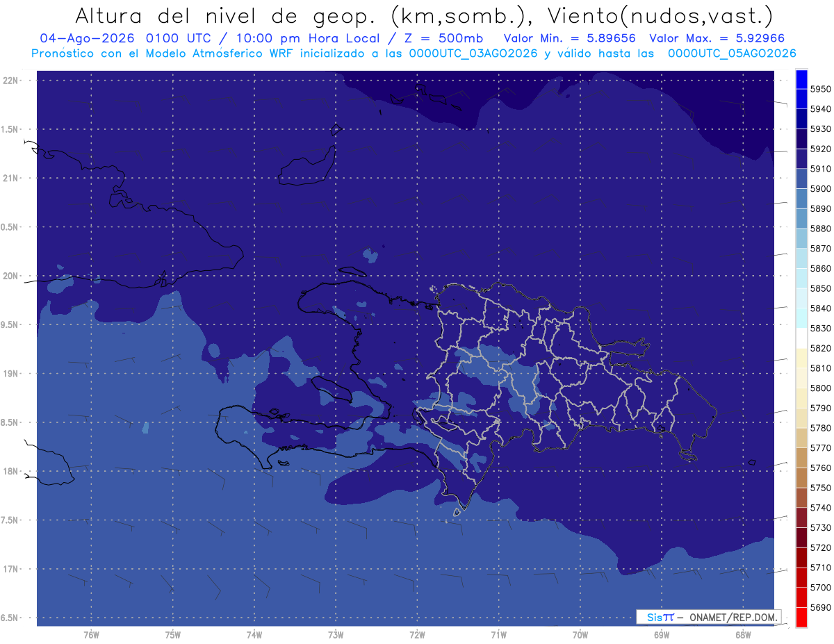Select the 5770 colorbar label
Viewport: 834px width, 644px height.
point(820,448)
